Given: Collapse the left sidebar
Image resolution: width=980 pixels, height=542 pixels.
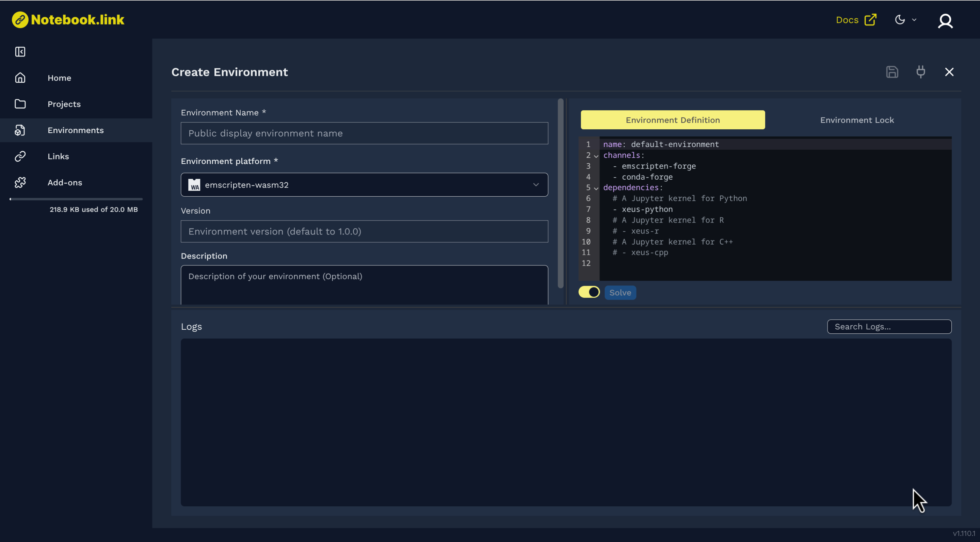Looking at the screenshot, I should coord(20,52).
